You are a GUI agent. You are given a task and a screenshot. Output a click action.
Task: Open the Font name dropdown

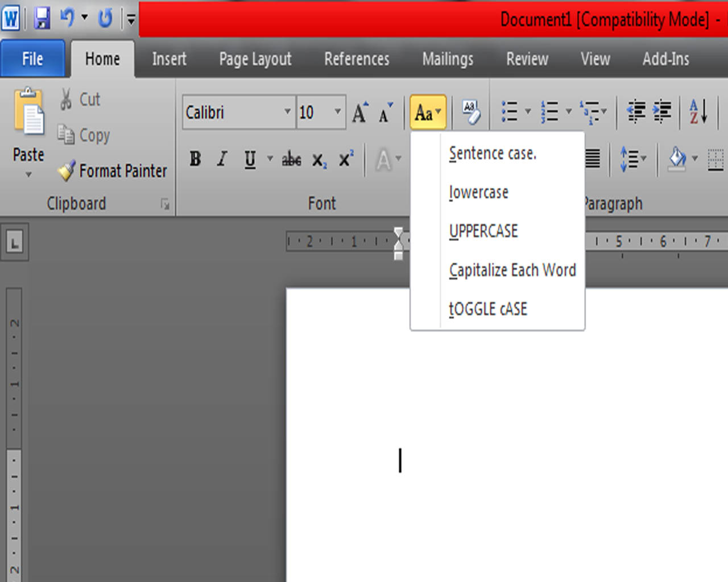click(x=287, y=112)
